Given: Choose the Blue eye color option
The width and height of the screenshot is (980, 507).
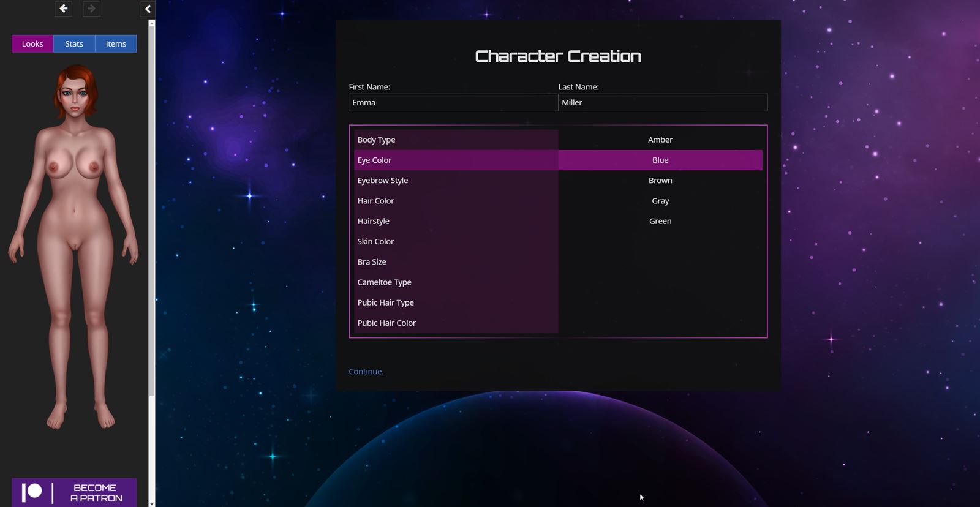Looking at the screenshot, I should point(660,160).
